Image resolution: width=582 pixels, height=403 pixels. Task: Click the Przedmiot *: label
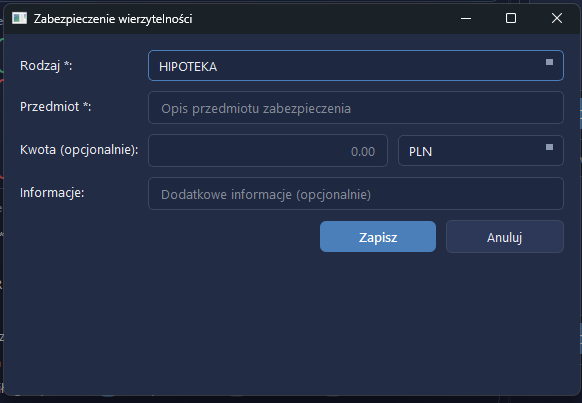click(56, 107)
